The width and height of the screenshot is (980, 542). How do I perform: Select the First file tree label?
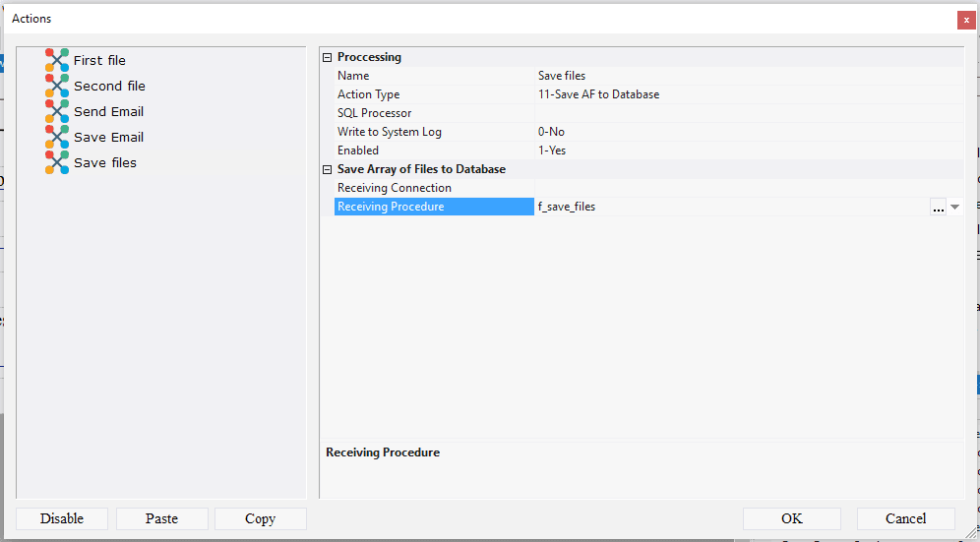pos(99,60)
